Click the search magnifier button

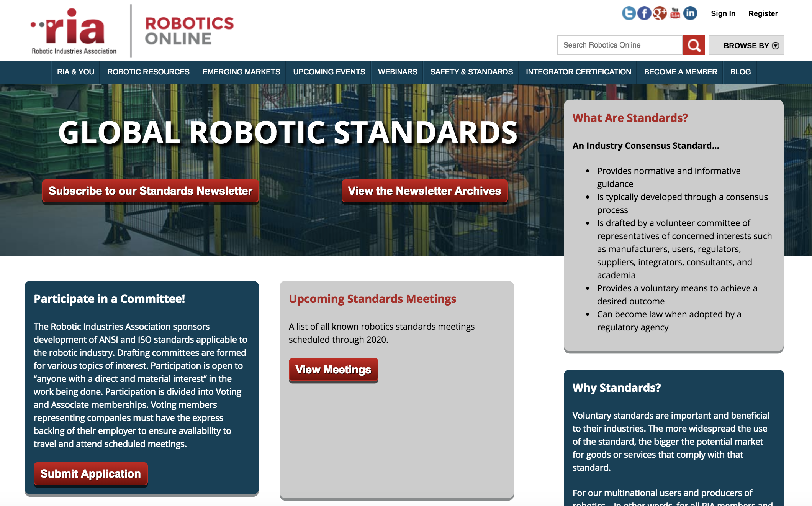point(694,45)
